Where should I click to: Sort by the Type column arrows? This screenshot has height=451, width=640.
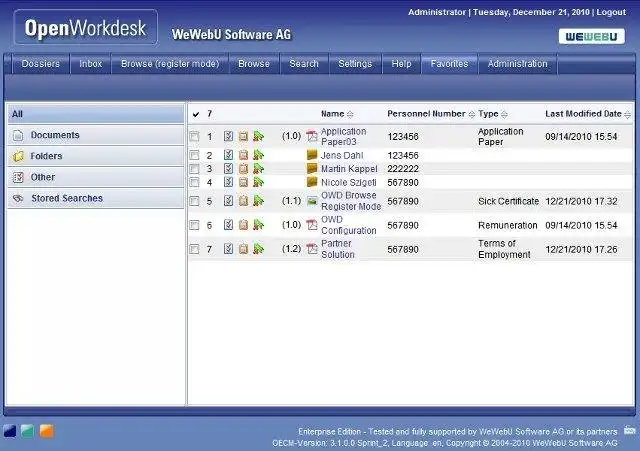pyautogui.click(x=504, y=115)
